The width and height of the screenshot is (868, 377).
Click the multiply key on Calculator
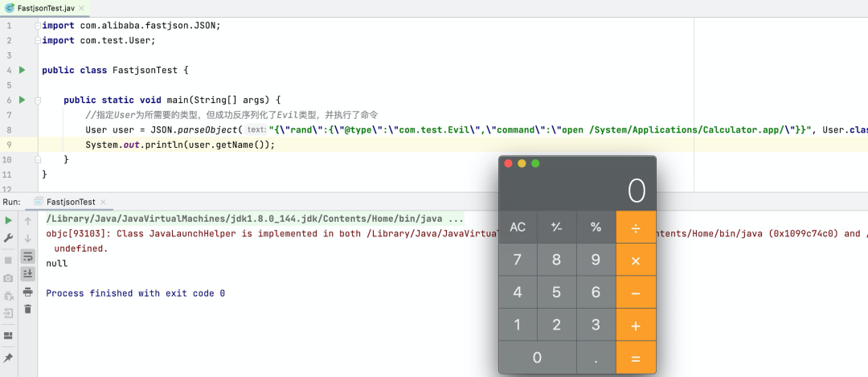pos(636,260)
